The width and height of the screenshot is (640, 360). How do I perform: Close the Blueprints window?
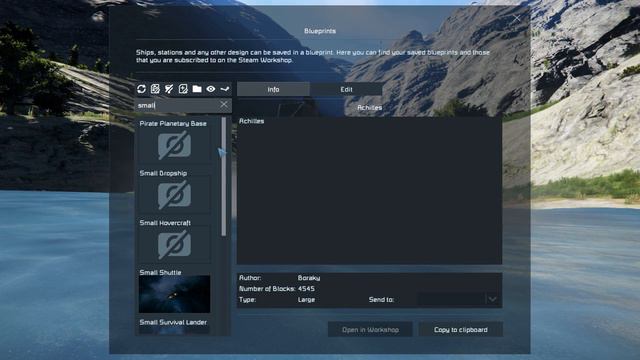point(517,18)
